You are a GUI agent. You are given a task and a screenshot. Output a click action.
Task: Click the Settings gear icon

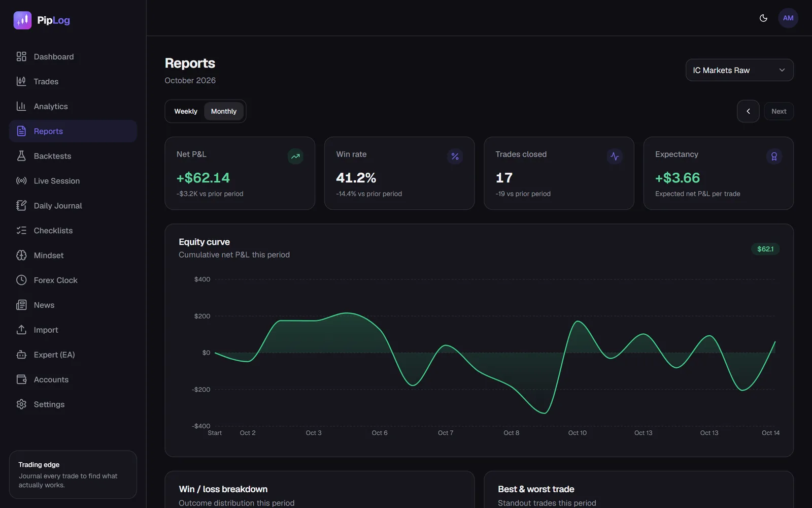[21, 404]
